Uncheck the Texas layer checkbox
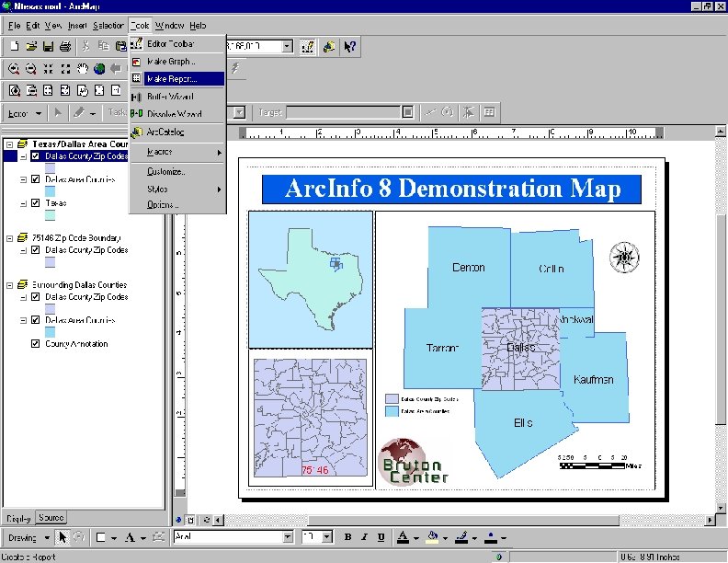Screen dimensions: 728x563 point(35,203)
